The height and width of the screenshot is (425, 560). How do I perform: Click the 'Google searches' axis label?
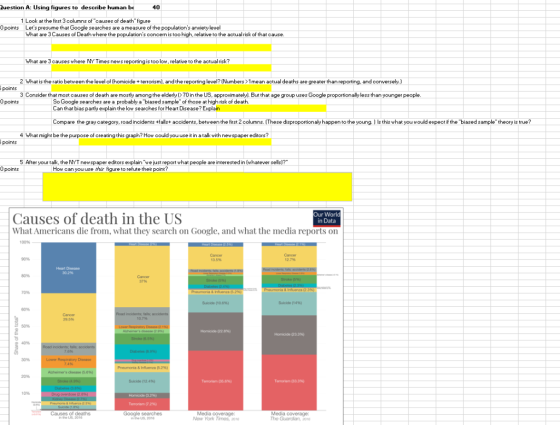tap(142, 414)
